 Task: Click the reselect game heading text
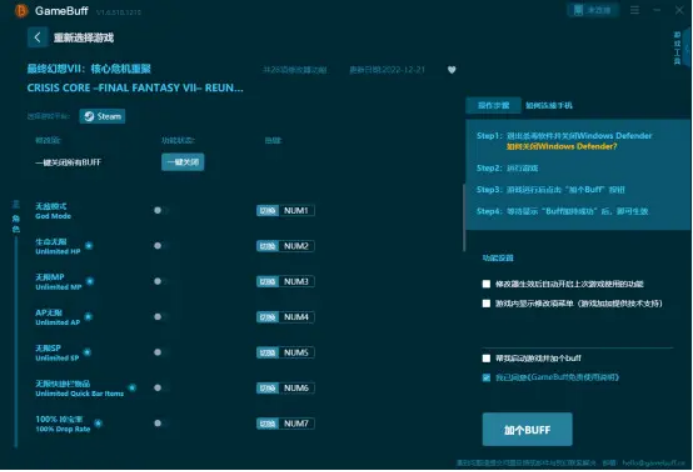click(84, 38)
